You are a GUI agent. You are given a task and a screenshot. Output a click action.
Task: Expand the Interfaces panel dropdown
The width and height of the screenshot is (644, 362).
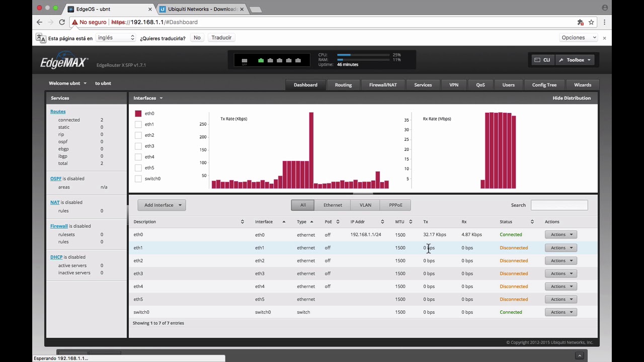pyautogui.click(x=148, y=98)
